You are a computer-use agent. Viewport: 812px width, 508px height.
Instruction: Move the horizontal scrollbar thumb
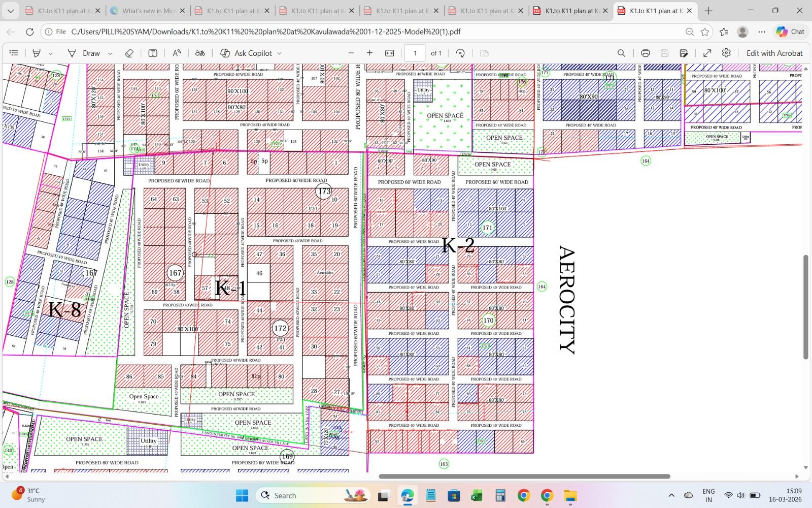(x=524, y=477)
